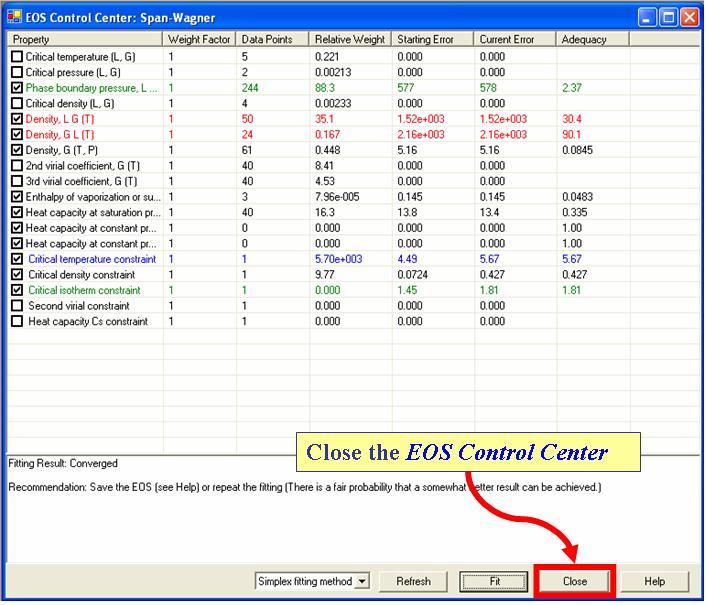This screenshot has height=605, width=707.
Task: Uncheck Critical temperature constraint
Action: [17, 259]
